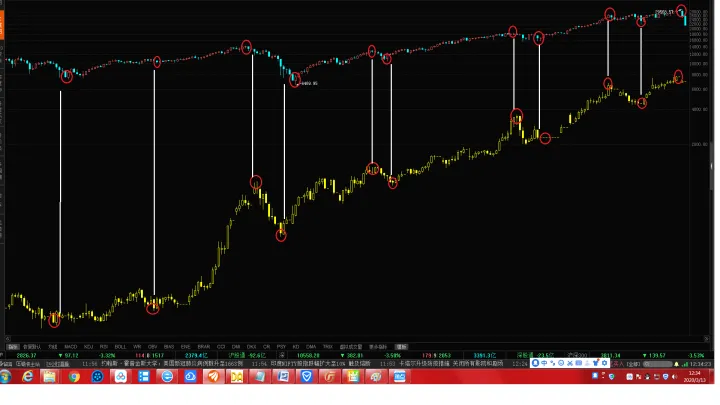Click the status bar bell alert icon
The width and height of the screenshot is (720, 405).
[x=676, y=364]
